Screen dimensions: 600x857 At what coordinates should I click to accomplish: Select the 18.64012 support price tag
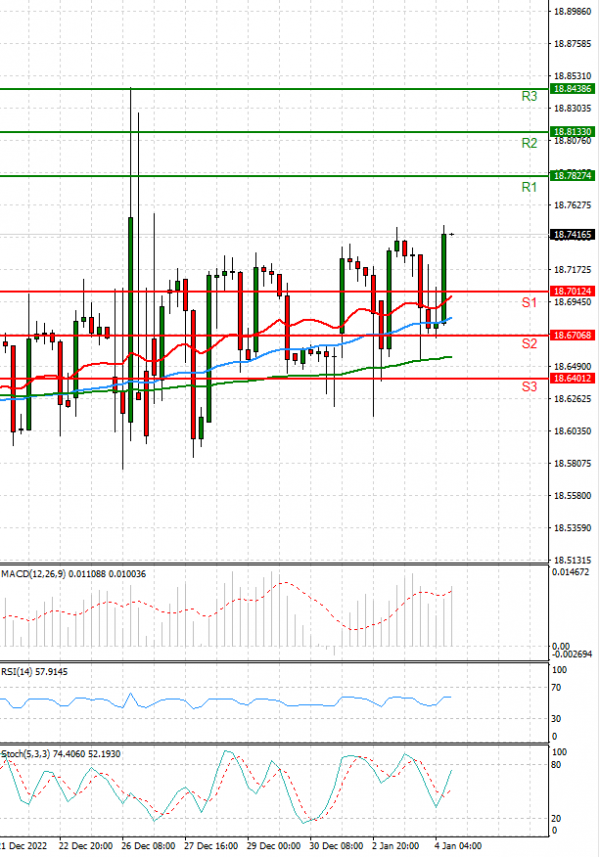click(x=572, y=378)
